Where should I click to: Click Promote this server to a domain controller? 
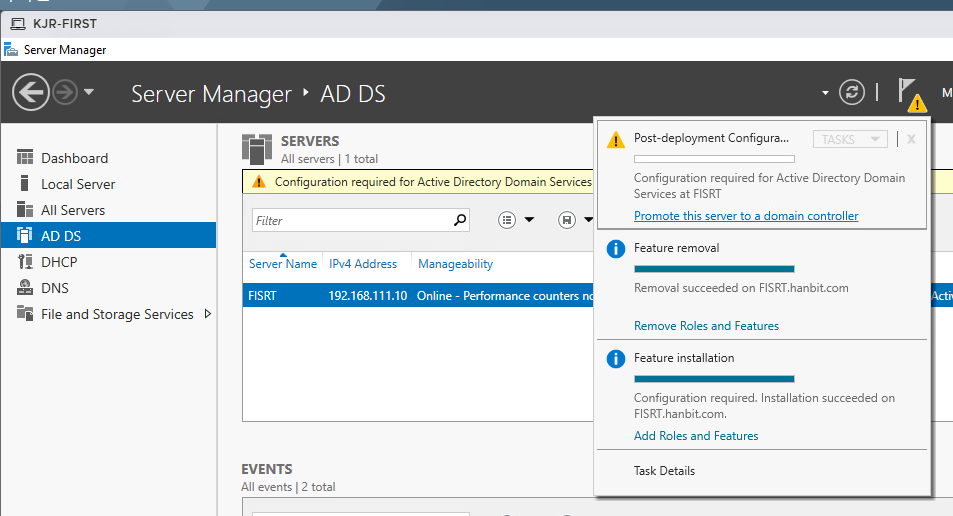pyautogui.click(x=746, y=216)
